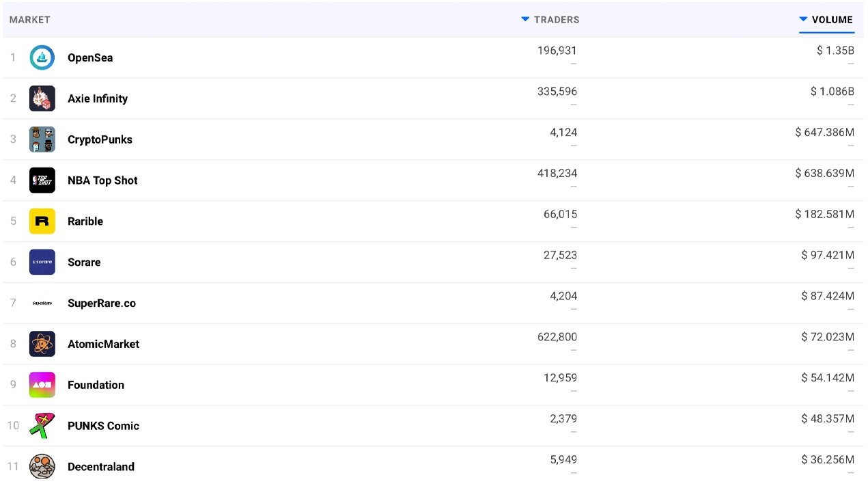Open the Rarible market link
The width and height of the screenshot is (868, 486).
(x=85, y=221)
